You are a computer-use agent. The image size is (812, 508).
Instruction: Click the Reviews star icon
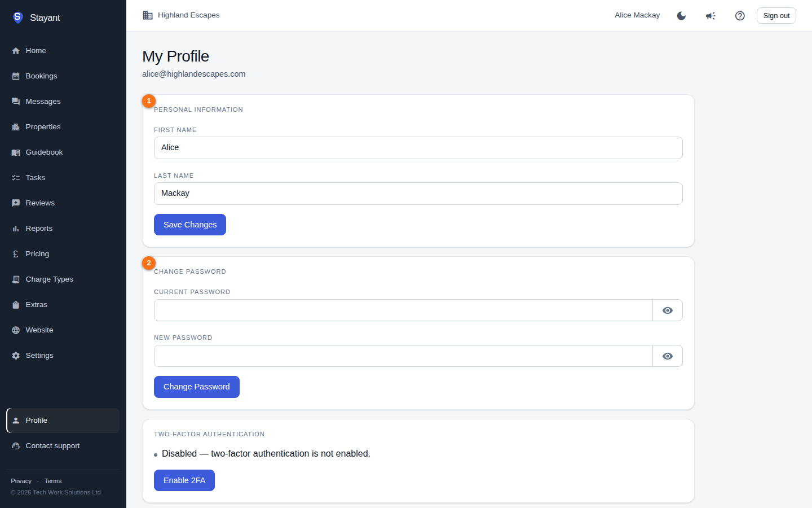[16, 203]
